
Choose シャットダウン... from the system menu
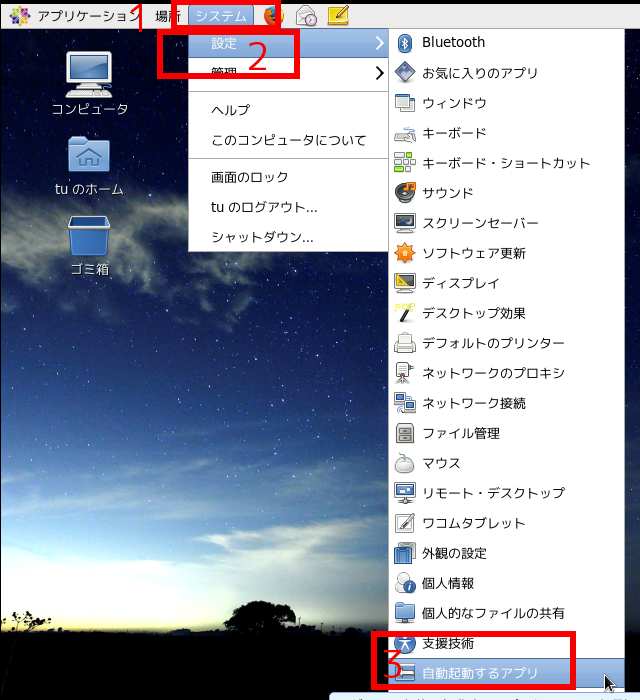coord(262,237)
